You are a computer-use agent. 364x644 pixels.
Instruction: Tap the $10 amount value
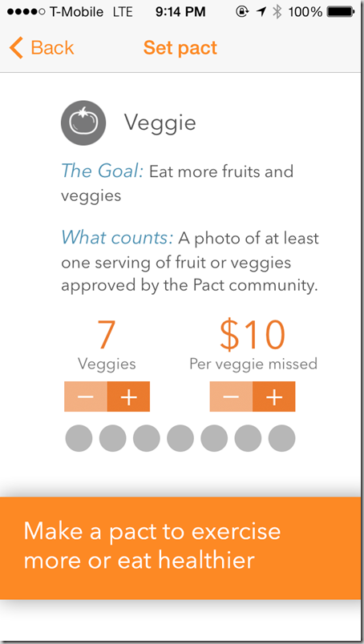point(253,334)
